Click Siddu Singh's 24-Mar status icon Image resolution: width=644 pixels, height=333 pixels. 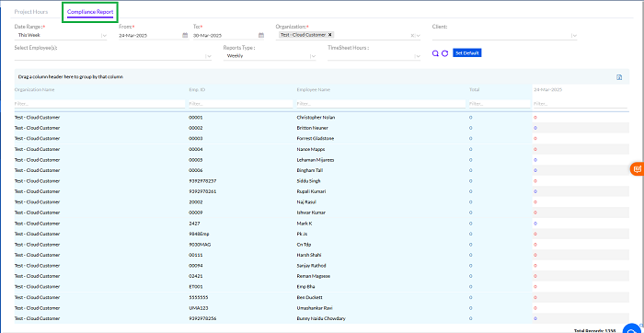pos(535,181)
